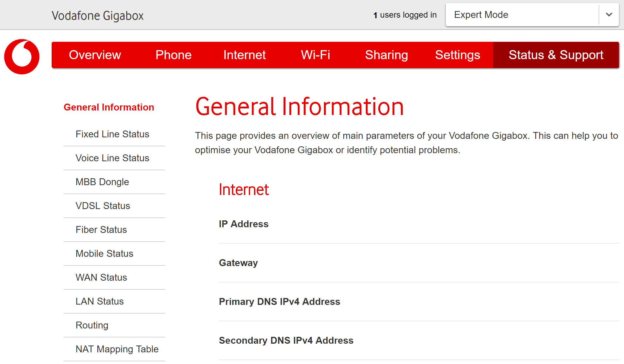This screenshot has height=364, width=624.
Task: Switch to the Phone tab
Action: tap(173, 55)
